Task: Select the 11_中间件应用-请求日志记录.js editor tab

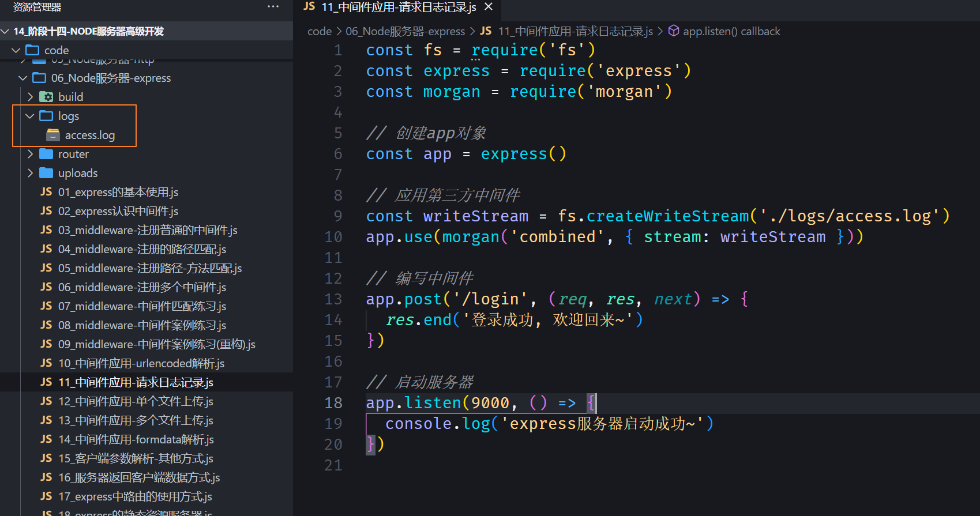Action: [398, 7]
